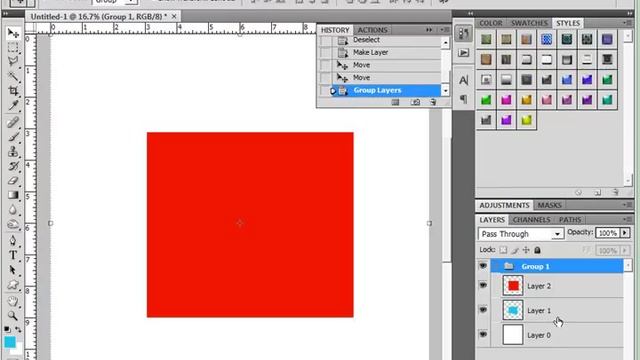640x360 pixels.
Task: Select the Eraser tool
Action: point(13,180)
